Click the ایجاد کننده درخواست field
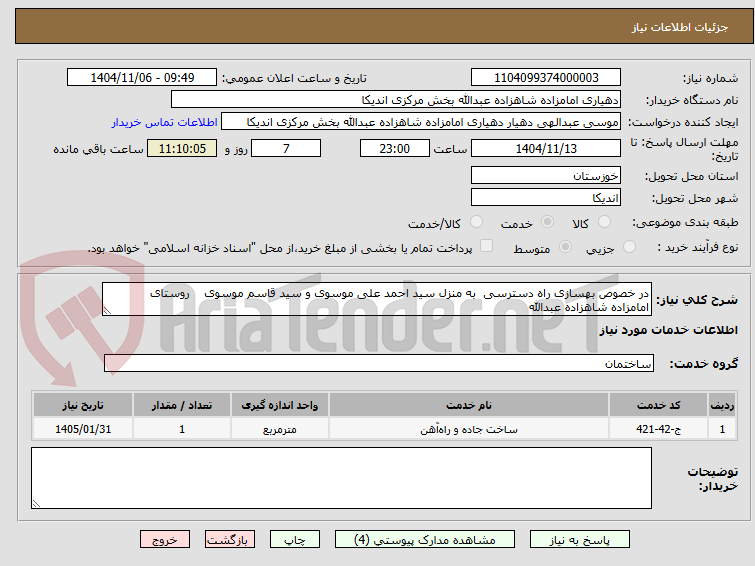 (421, 122)
